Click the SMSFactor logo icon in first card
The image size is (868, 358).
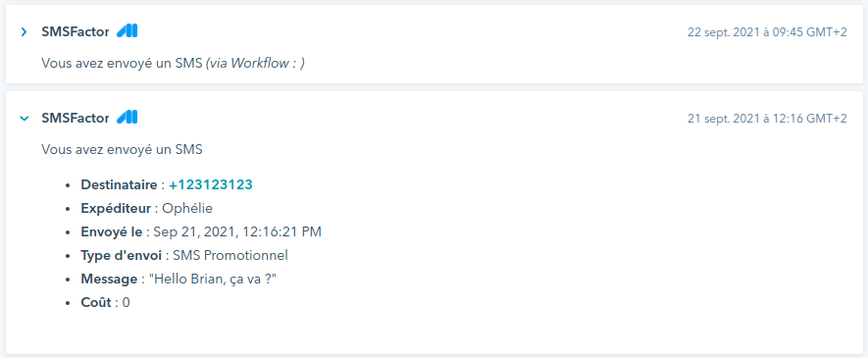pos(128,31)
